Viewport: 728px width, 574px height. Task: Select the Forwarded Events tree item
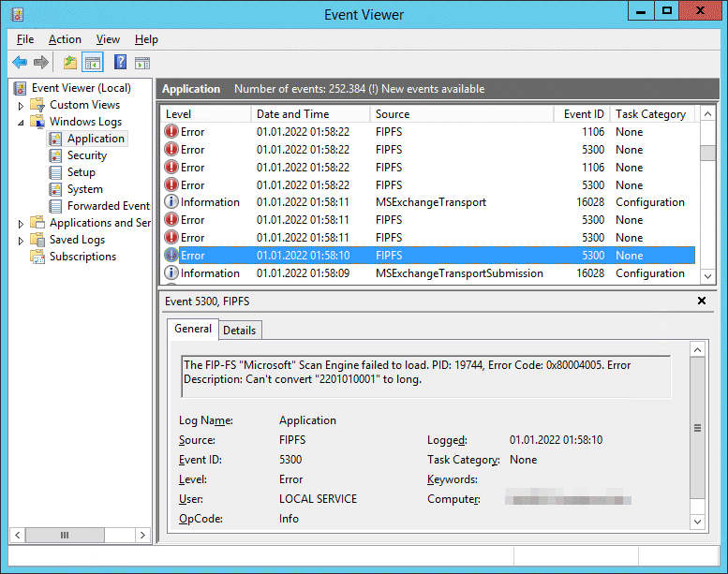click(108, 206)
